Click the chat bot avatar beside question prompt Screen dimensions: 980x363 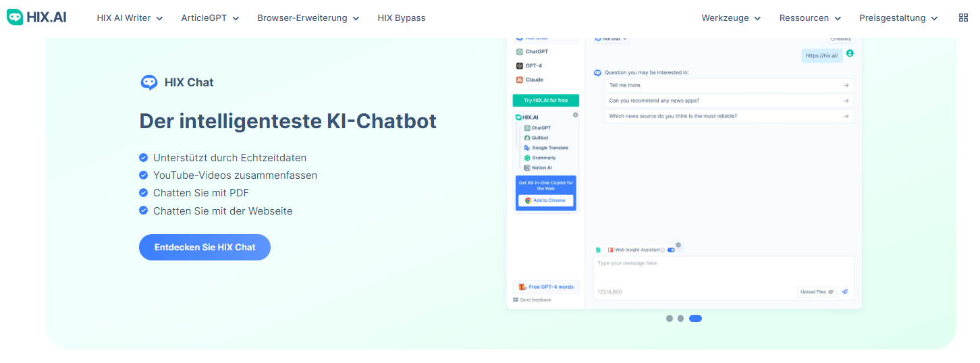click(597, 72)
